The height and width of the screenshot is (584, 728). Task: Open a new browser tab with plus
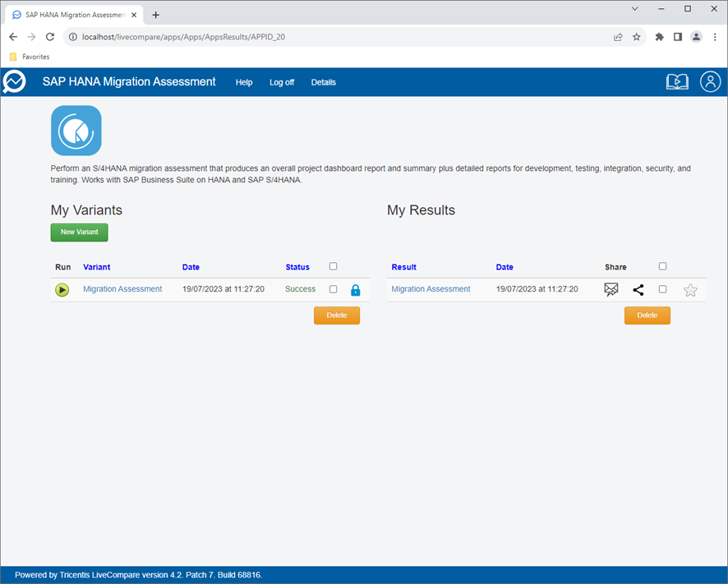click(156, 15)
